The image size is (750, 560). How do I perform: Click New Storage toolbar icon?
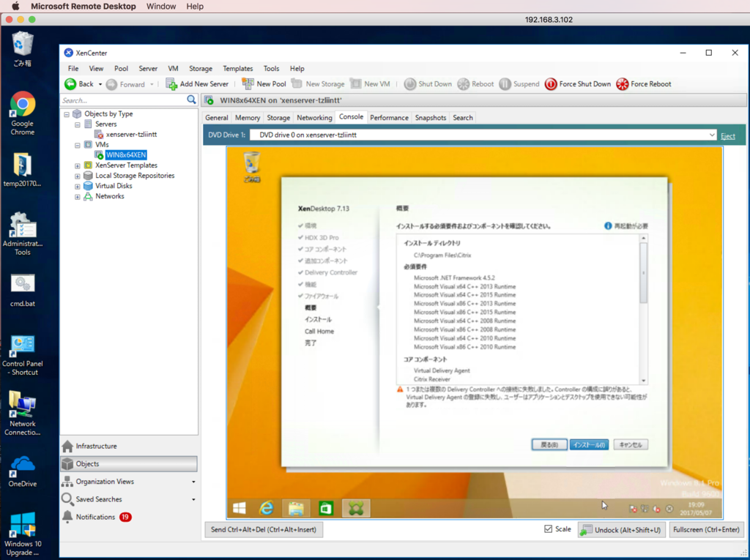[x=297, y=83]
